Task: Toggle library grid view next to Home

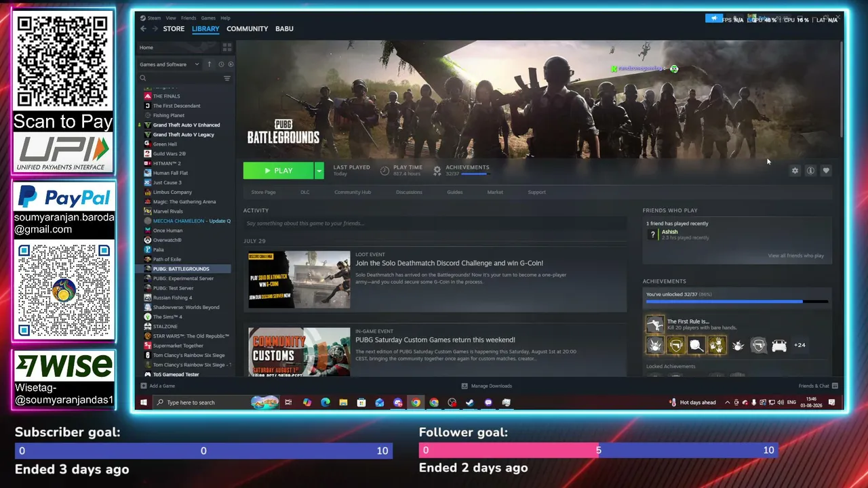Action: point(227,47)
